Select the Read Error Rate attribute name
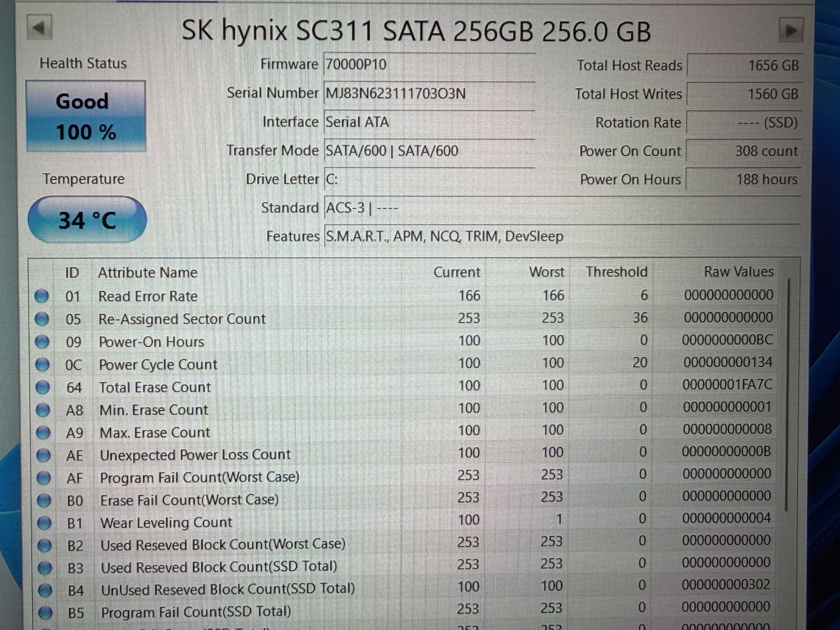The width and height of the screenshot is (840, 630). click(148, 297)
